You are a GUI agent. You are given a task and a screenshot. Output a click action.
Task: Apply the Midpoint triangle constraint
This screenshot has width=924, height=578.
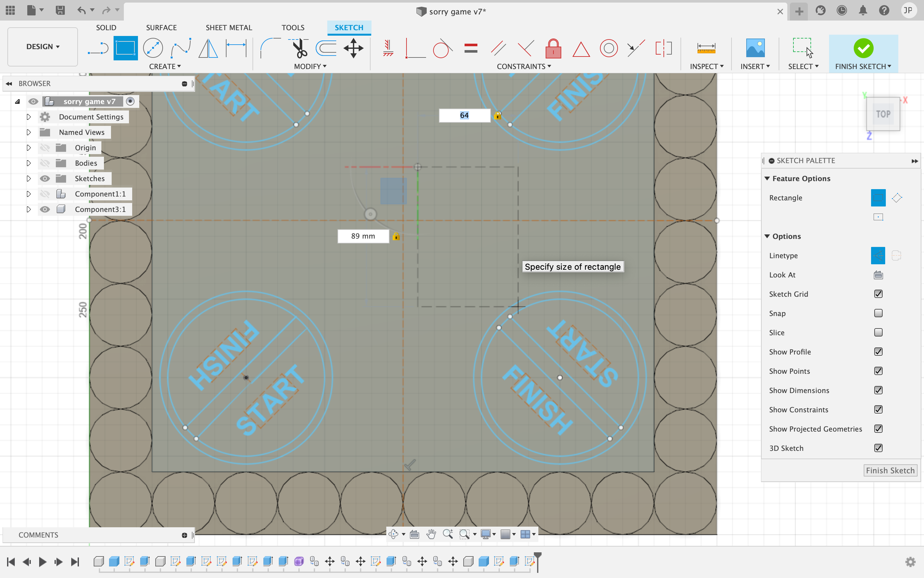click(x=581, y=49)
